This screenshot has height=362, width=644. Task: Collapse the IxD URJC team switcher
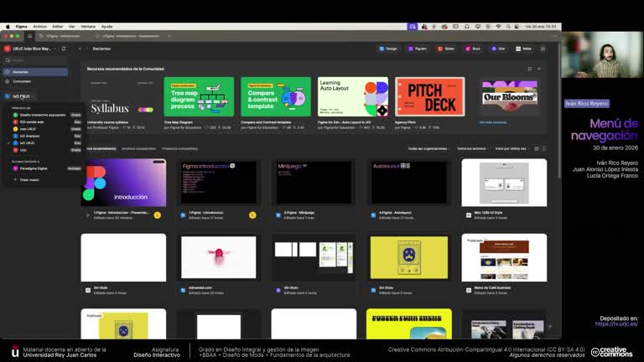point(21,96)
